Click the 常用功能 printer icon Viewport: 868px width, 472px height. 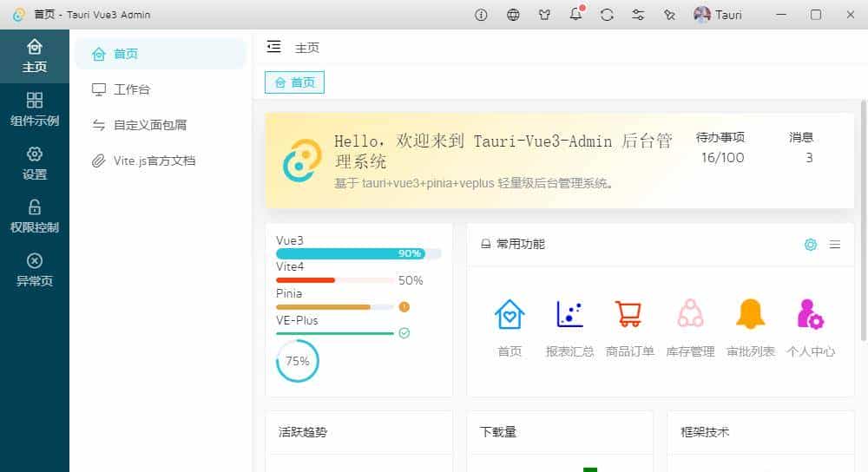(485, 244)
